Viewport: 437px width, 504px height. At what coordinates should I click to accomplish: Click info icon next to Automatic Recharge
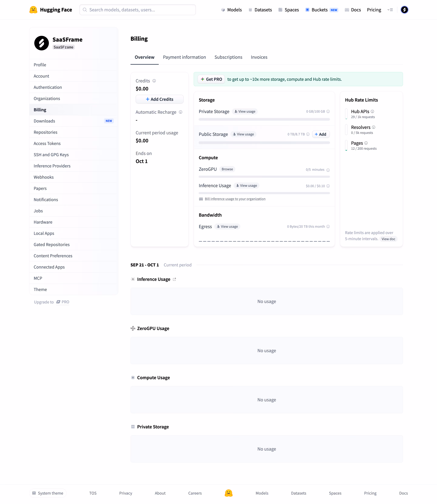(180, 112)
